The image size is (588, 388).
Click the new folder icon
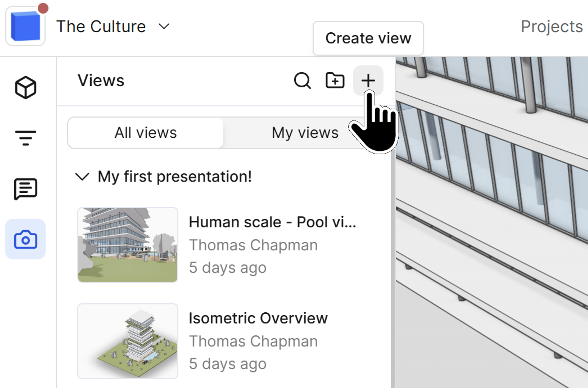[x=335, y=80]
